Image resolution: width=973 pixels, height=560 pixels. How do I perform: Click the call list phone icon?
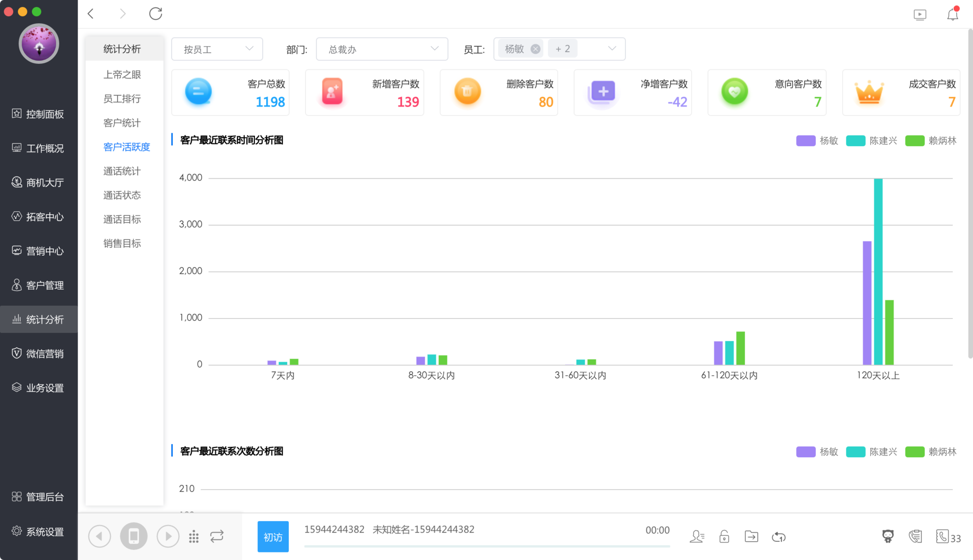click(915, 536)
